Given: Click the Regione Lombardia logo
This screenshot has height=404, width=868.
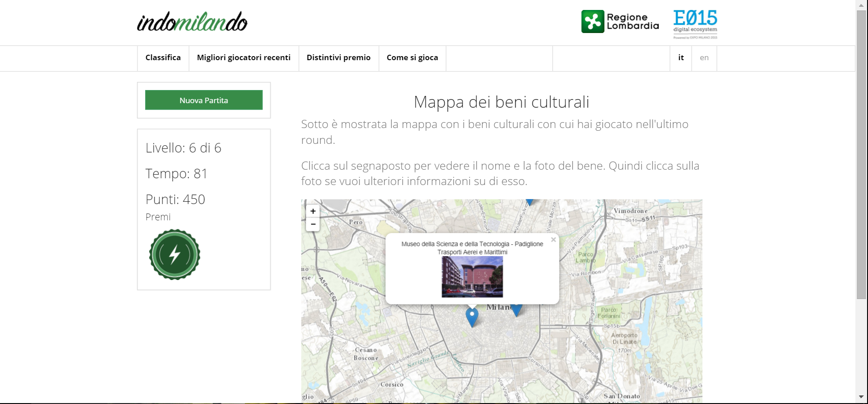Looking at the screenshot, I should click(x=620, y=22).
